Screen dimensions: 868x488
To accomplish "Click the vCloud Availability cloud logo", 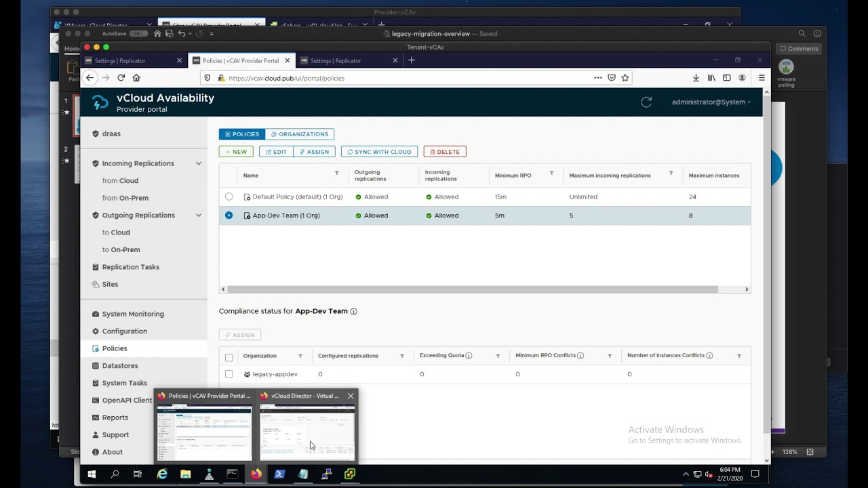I will [x=100, y=102].
